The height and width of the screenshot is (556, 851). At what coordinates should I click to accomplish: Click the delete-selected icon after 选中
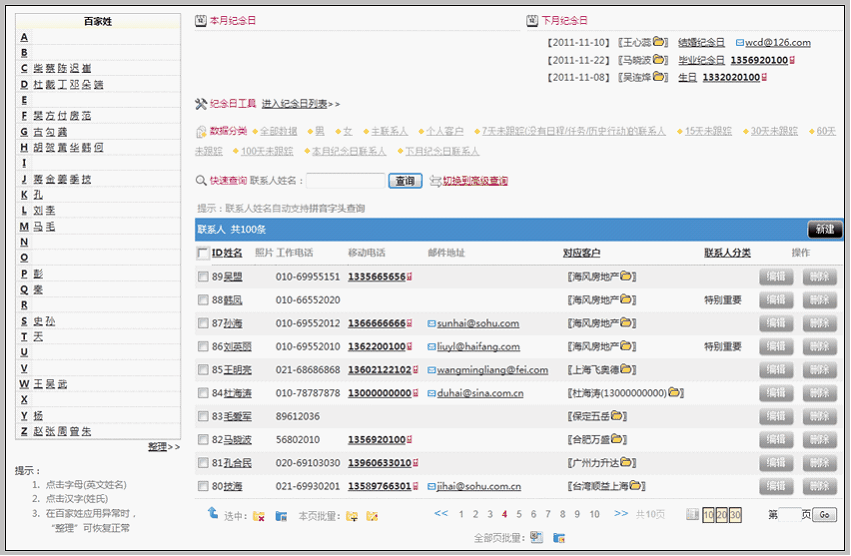[258, 516]
